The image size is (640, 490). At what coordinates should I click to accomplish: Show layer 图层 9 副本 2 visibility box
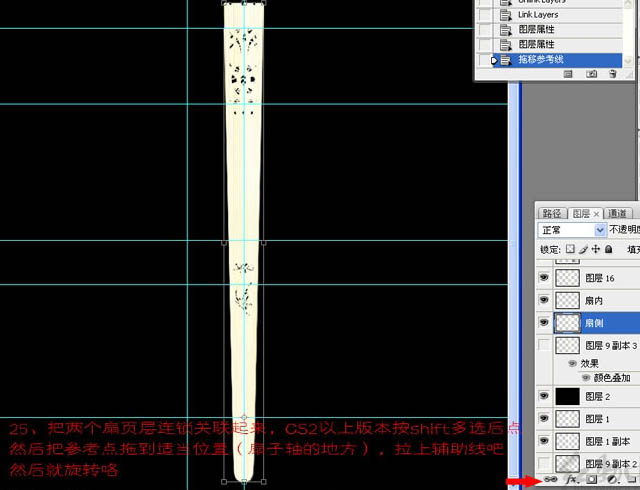pos(544,463)
